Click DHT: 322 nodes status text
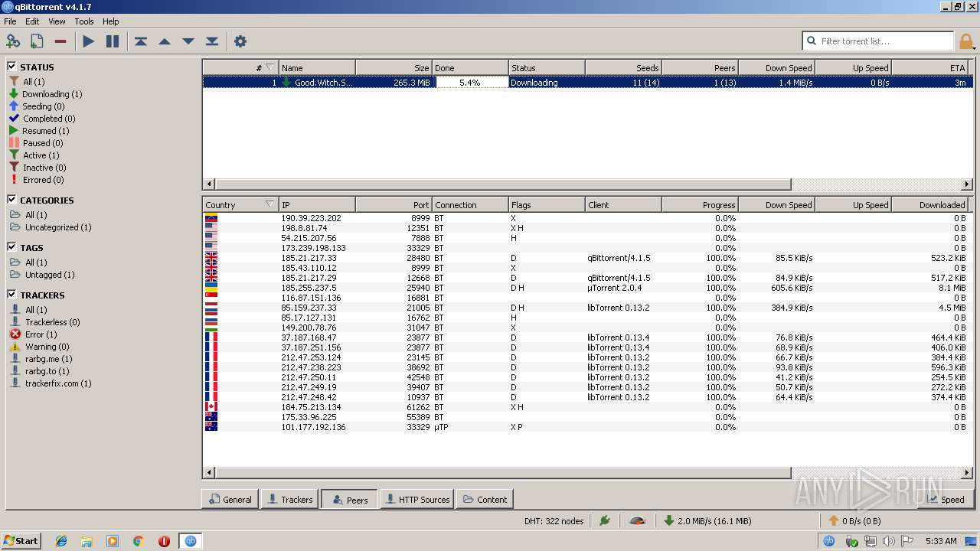 [554, 520]
